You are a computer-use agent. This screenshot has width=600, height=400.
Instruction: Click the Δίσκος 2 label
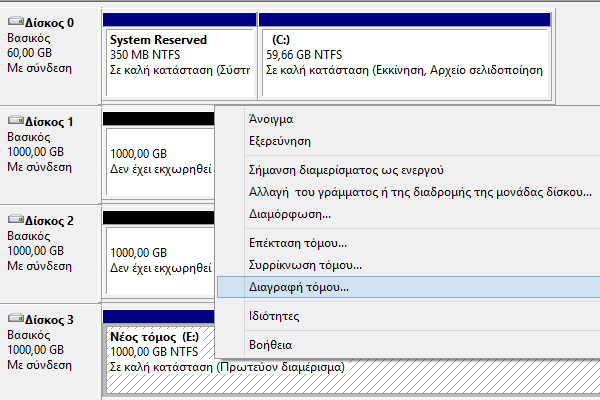pos(49,221)
